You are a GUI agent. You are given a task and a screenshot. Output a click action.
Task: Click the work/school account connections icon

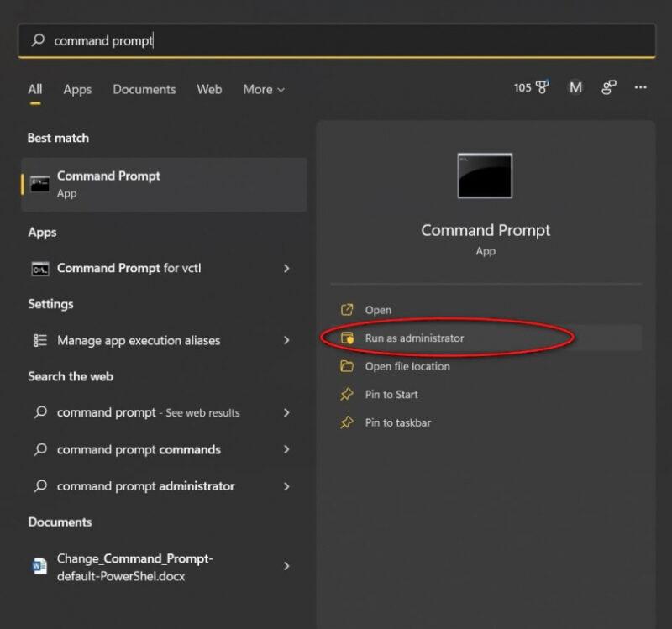(609, 87)
